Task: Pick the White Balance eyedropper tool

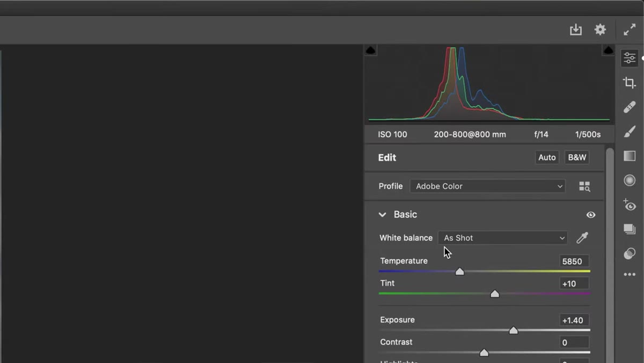Action: pyautogui.click(x=582, y=238)
